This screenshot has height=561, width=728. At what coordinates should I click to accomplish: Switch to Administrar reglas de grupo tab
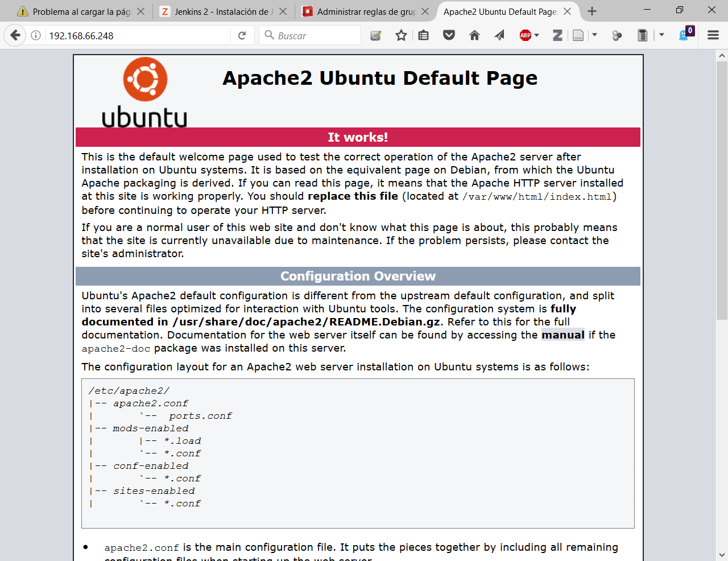coord(366,11)
